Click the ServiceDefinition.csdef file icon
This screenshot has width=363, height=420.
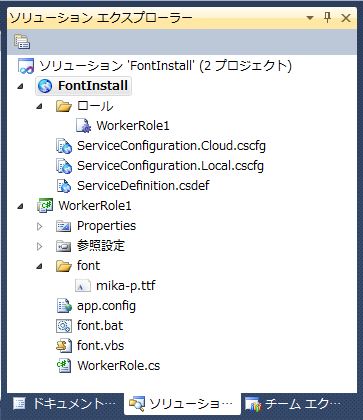click(x=64, y=186)
